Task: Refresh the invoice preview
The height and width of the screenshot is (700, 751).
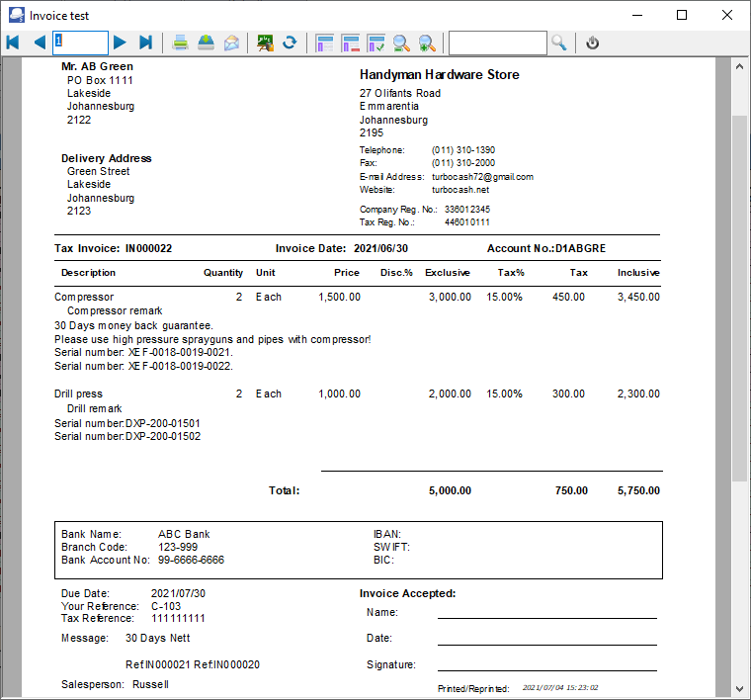Action: (290, 43)
